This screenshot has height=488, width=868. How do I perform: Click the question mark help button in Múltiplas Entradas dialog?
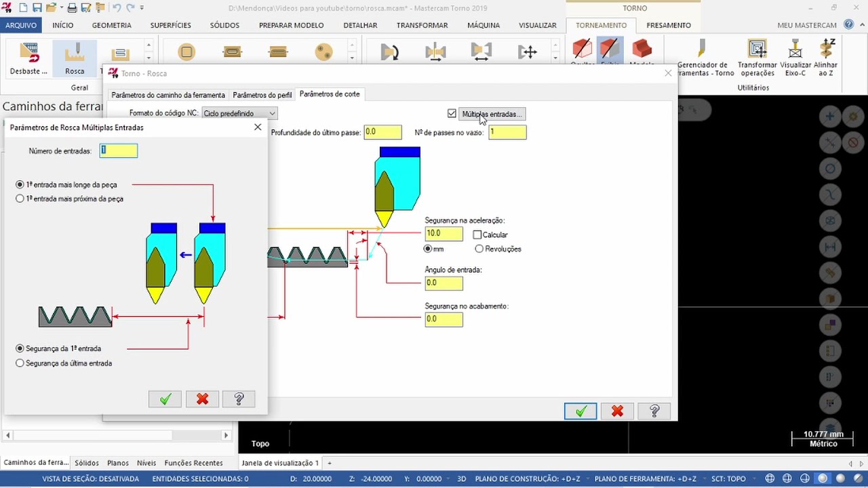(239, 399)
